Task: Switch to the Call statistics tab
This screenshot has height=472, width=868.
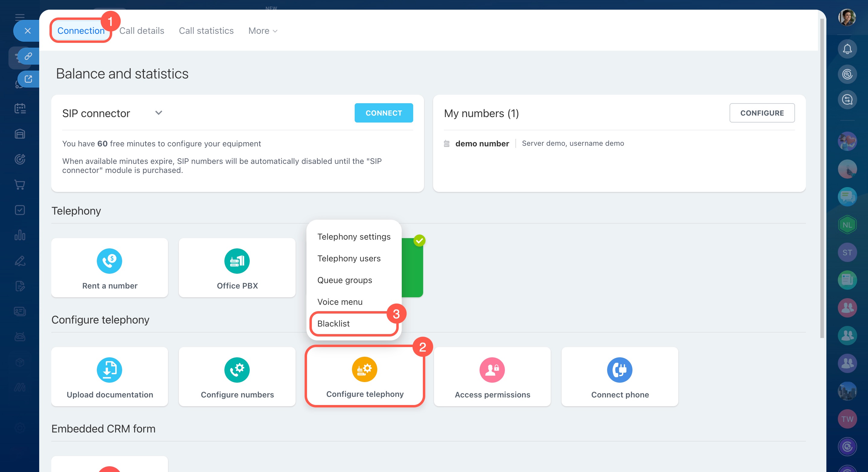Action: point(206,31)
